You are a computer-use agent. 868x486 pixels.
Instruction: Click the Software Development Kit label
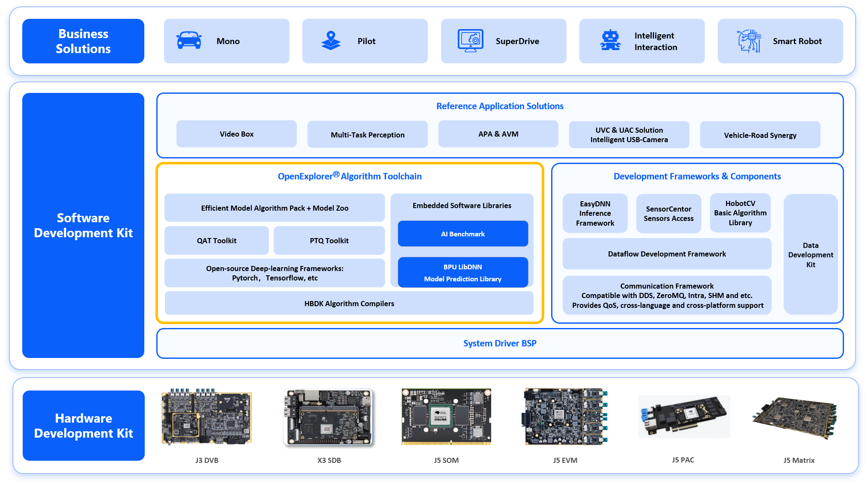click(83, 225)
